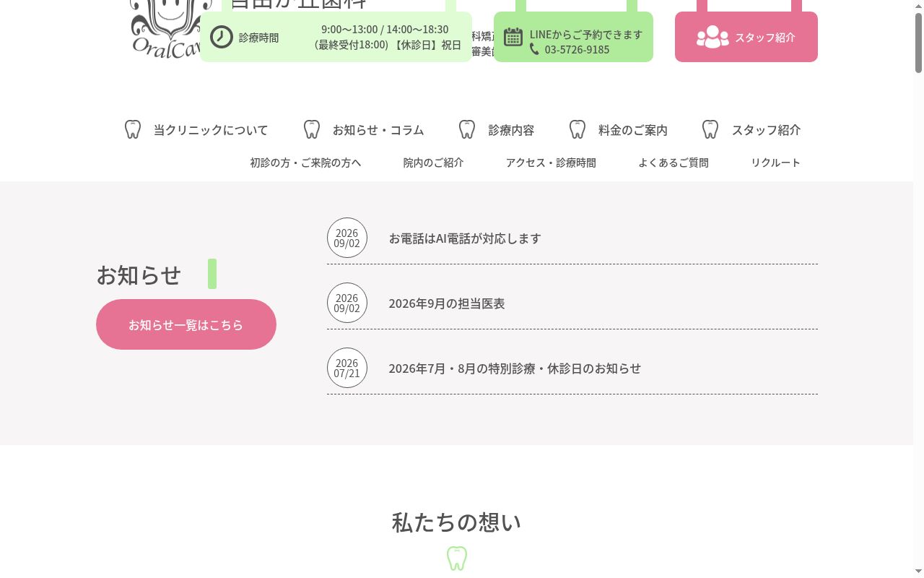This screenshot has height=578, width=924.
Task: Click the tooth icon beside 料金のご案内
Action: (x=577, y=129)
